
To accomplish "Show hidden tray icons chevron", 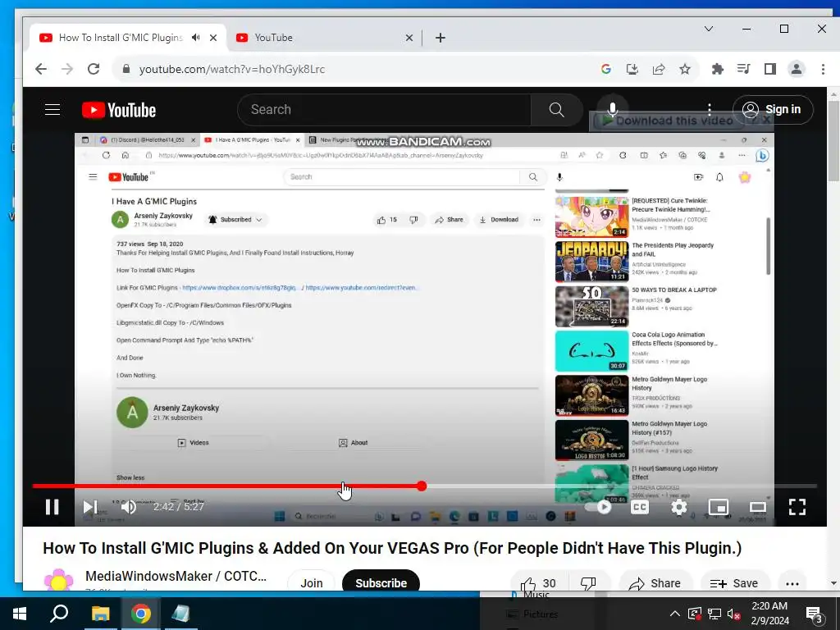I will (x=674, y=614).
